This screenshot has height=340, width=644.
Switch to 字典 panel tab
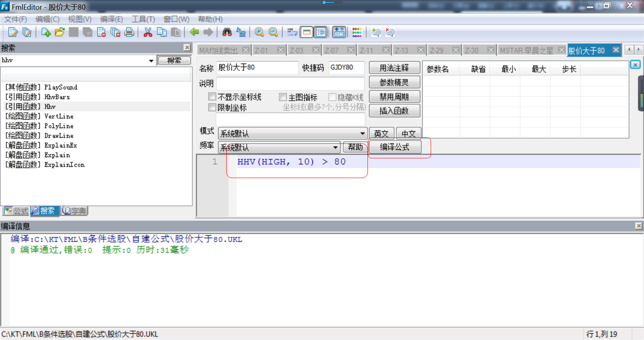74,211
